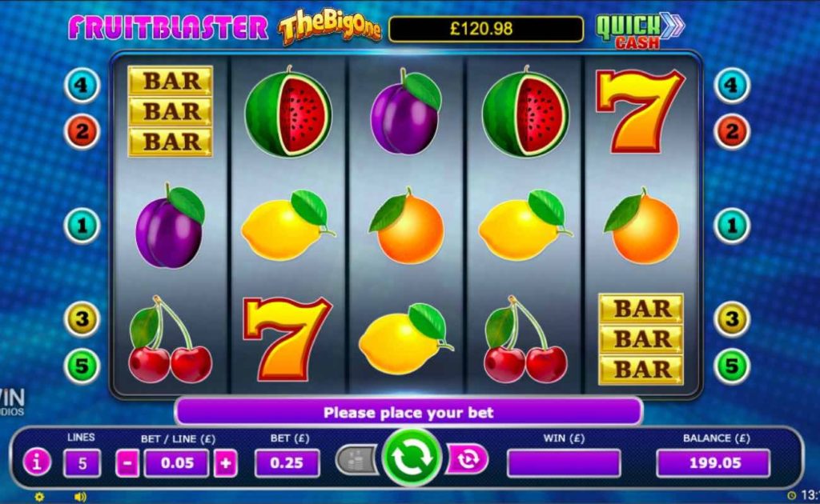Mute sound with the speaker icon
Image resolution: width=820 pixels, height=504 pixels.
80,497
